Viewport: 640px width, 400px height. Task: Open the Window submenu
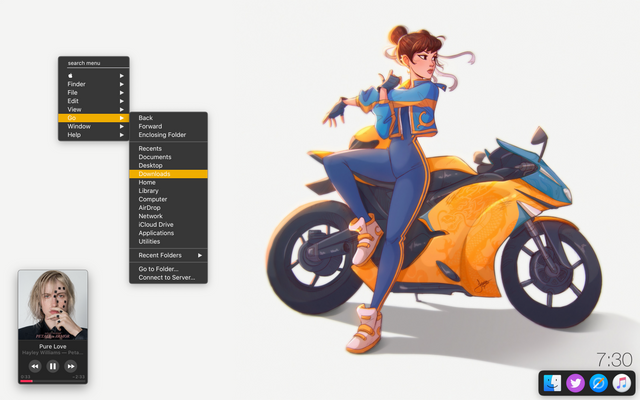pos(93,127)
